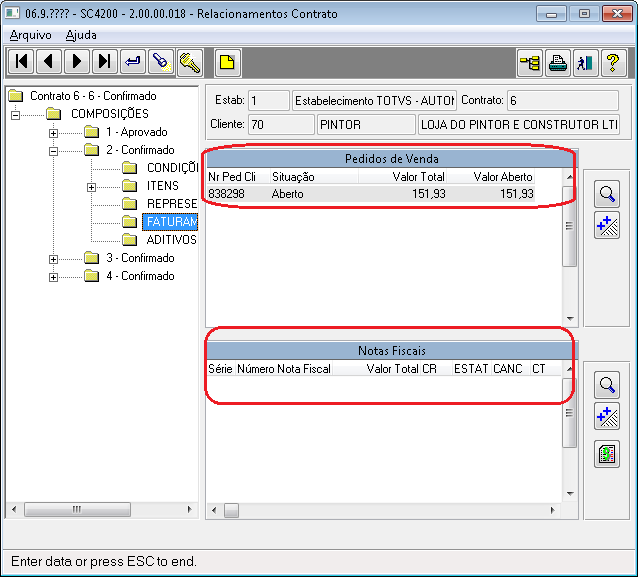This screenshot has height=577, width=638.
Task: Click Notas Fiscais horizontal scroll right arrow
Action: (552, 510)
